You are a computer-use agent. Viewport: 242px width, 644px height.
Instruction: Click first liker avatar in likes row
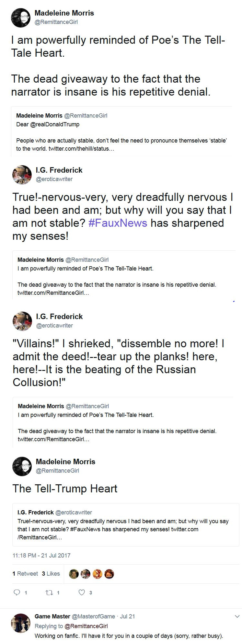click(74, 574)
